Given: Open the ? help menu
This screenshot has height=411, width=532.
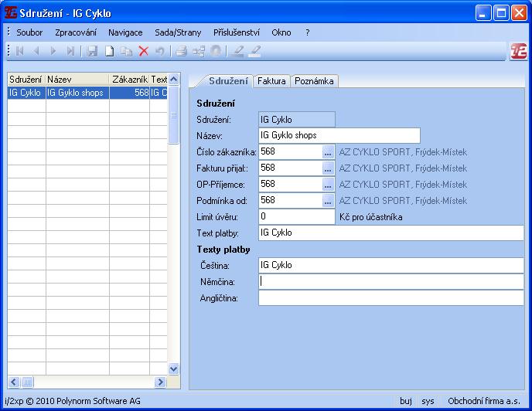Looking at the screenshot, I should [x=307, y=32].
